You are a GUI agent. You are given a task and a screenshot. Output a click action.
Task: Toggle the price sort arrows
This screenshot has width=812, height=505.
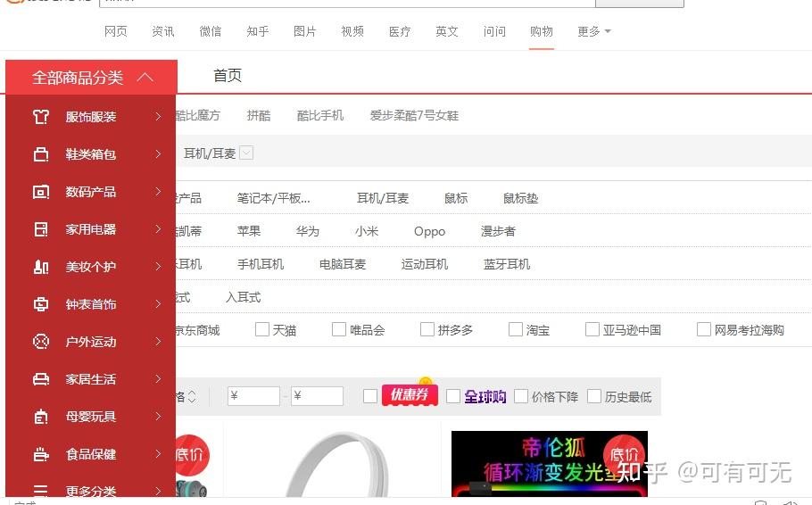[x=192, y=397]
